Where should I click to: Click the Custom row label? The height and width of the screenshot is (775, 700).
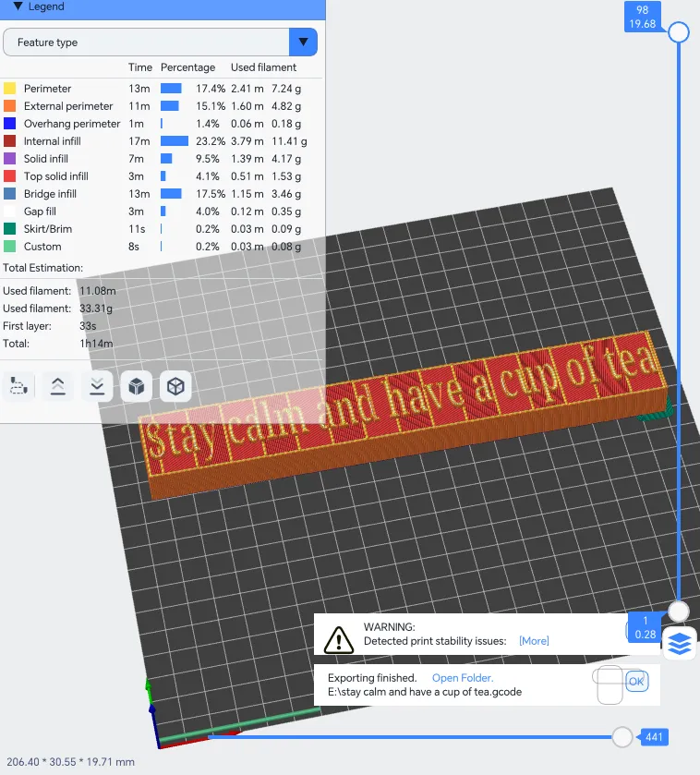(42, 246)
